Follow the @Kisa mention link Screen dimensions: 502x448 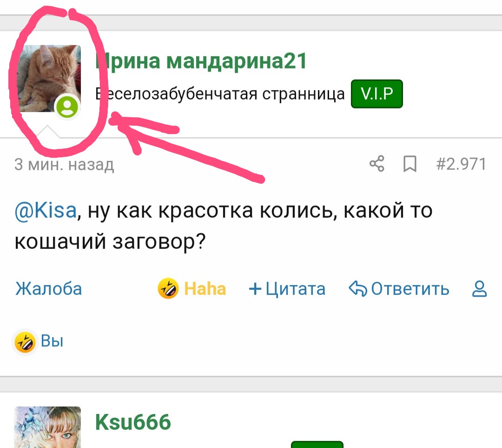pos(46,211)
